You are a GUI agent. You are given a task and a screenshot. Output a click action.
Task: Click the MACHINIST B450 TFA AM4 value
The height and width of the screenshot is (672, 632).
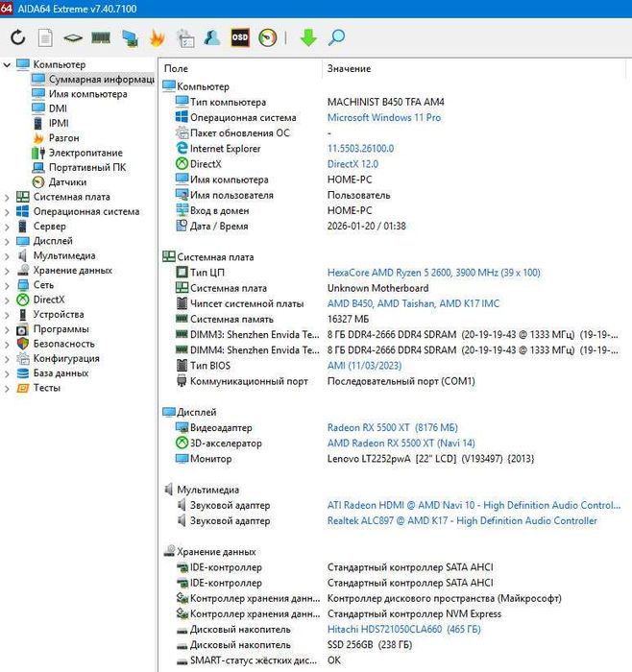(x=385, y=102)
